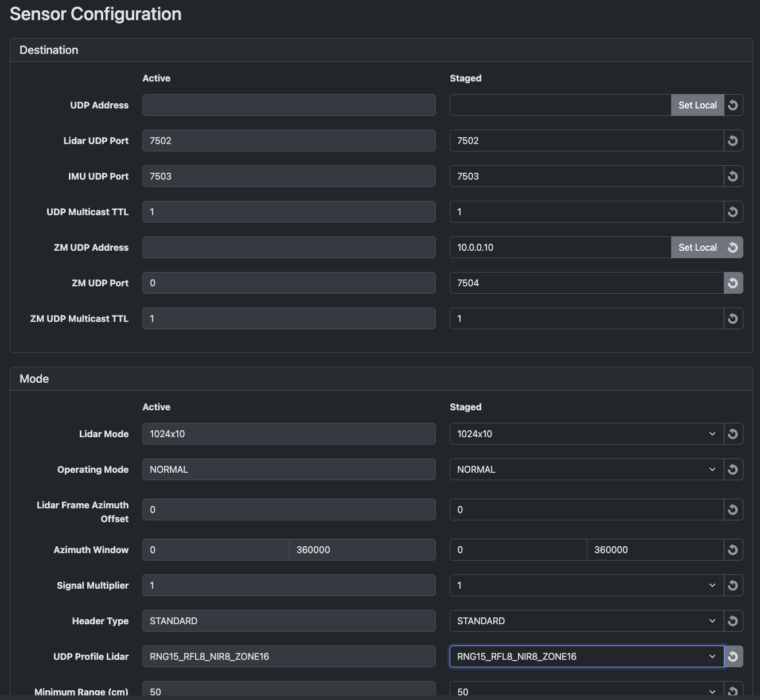The height and width of the screenshot is (700, 760).
Task: Select the active Header Type field
Action: click(x=289, y=621)
